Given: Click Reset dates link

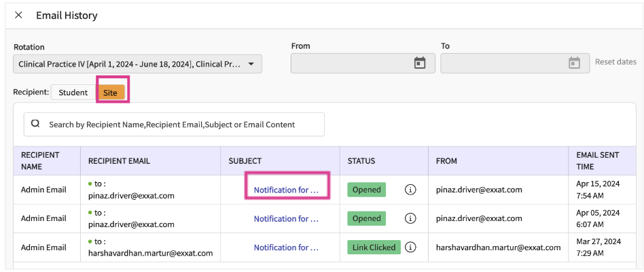Looking at the screenshot, I should pyautogui.click(x=615, y=62).
